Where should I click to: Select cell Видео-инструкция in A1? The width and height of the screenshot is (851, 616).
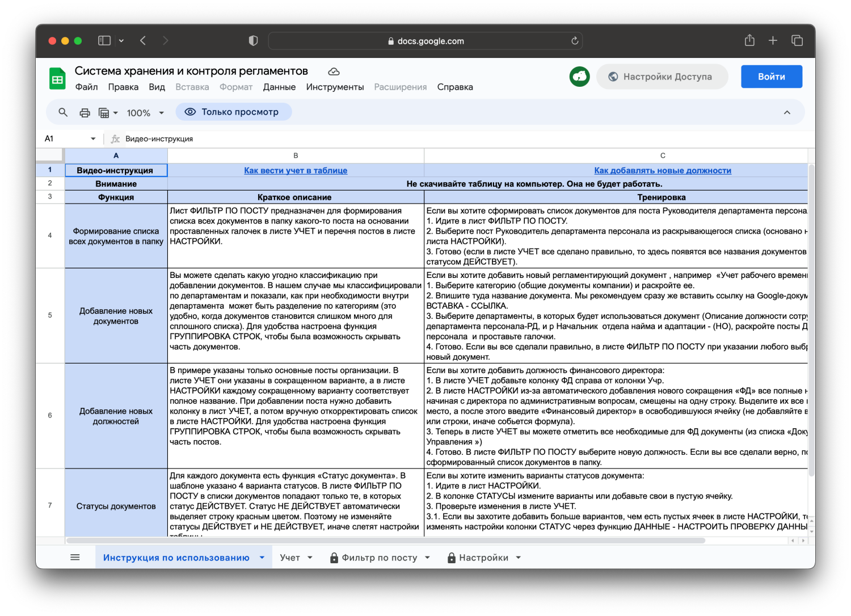click(x=116, y=170)
